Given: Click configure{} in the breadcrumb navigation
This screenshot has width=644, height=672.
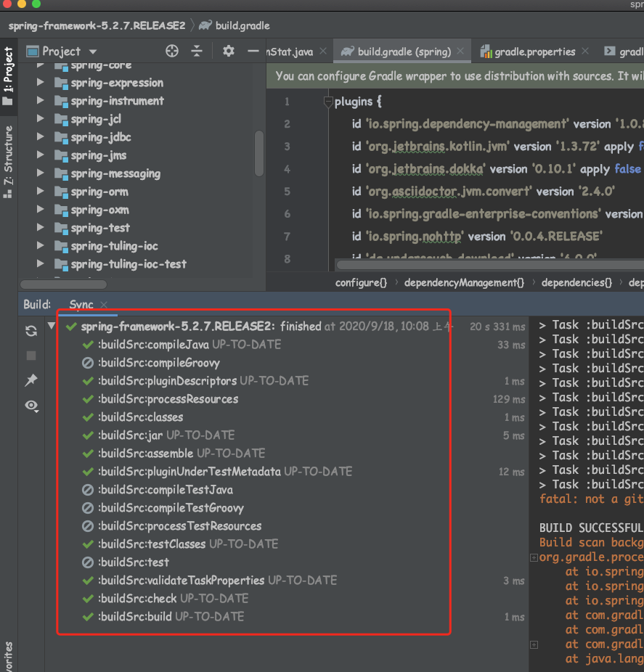Looking at the screenshot, I should click(x=361, y=284).
